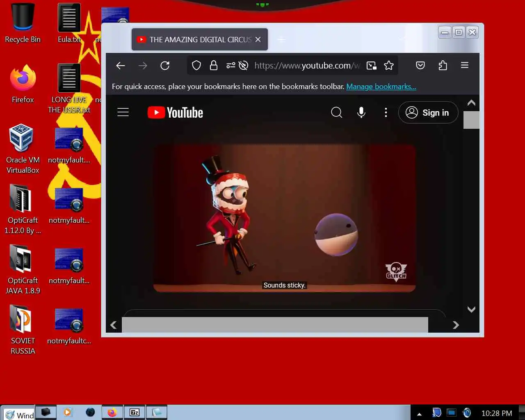Maximize the Firefox window
This screenshot has height=420, width=525.
[459, 32]
